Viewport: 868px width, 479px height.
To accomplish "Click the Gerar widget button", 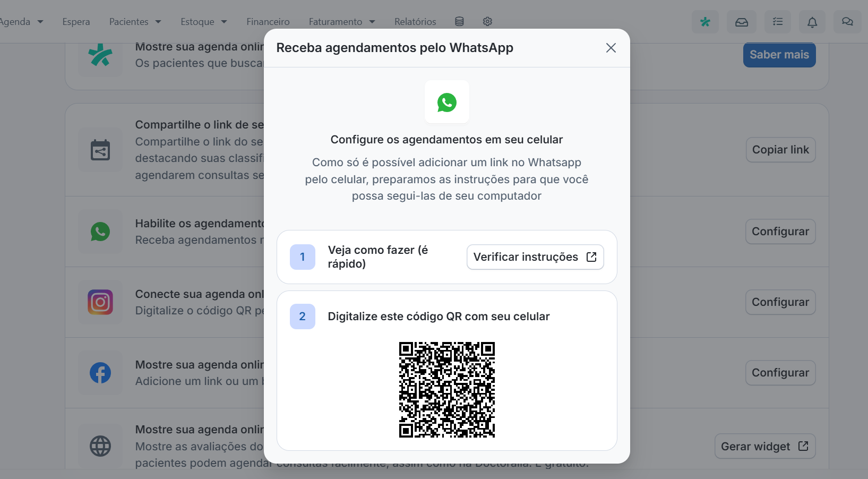I will click(x=765, y=447).
